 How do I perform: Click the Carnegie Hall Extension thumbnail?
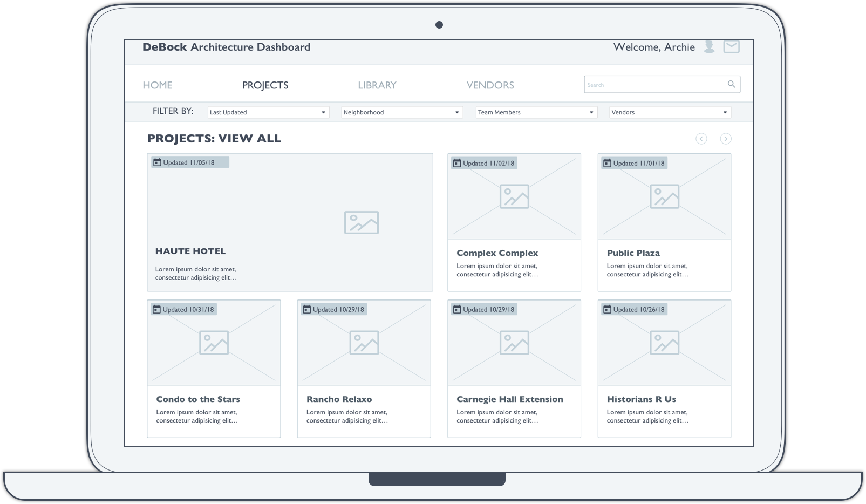click(x=514, y=343)
